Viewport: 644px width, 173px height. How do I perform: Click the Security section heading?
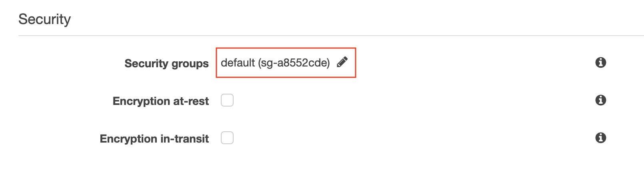(x=44, y=19)
